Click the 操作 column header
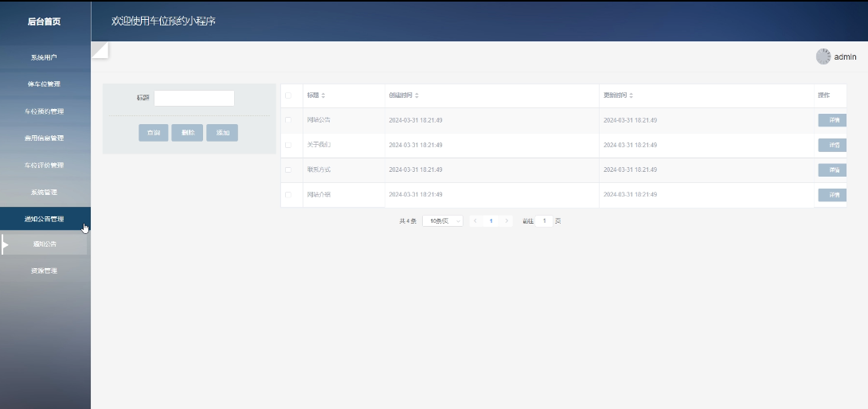The height and width of the screenshot is (409, 868). pos(823,95)
